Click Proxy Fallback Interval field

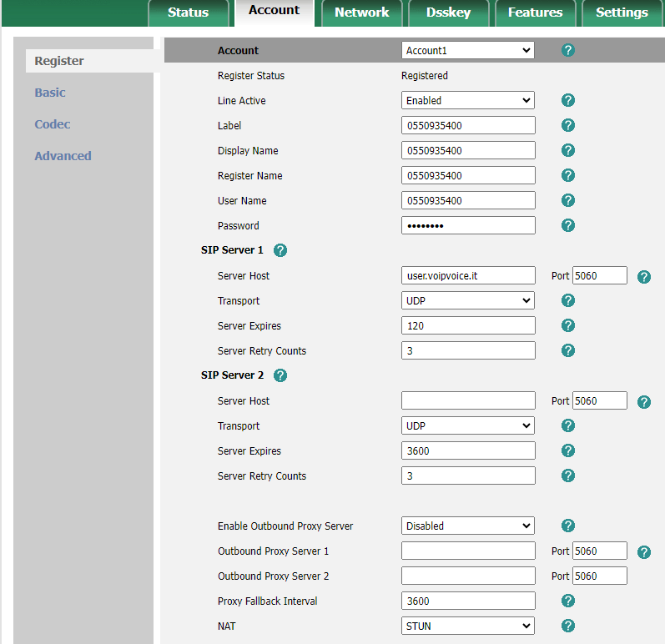tap(468, 601)
